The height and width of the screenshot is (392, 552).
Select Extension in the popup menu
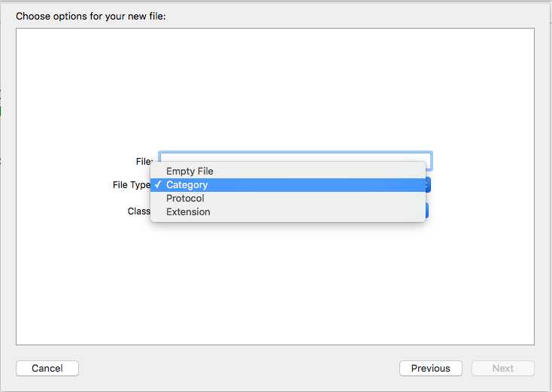coord(188,211)
